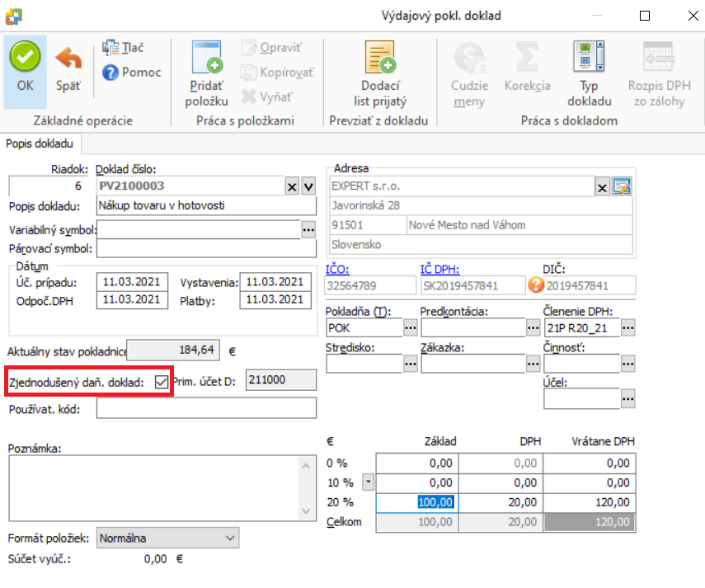This screenshot has width=705, height=588.
Task: Click the Predkontácia input field
Action: (473, 327)
